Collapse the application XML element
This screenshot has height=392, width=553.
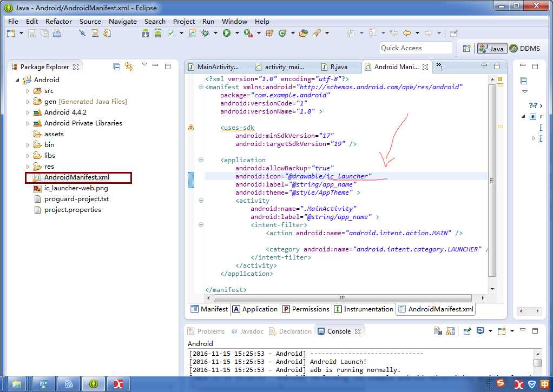pos(201,160)
